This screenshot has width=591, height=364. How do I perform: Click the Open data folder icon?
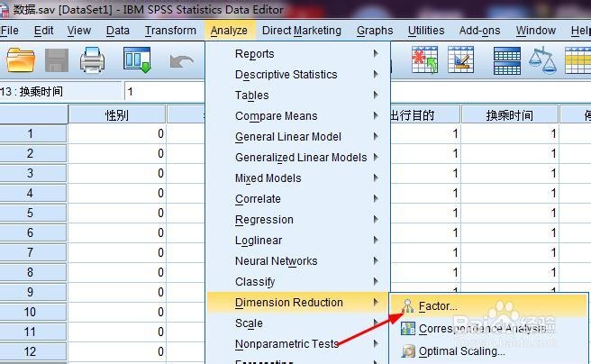click(21, 59)
